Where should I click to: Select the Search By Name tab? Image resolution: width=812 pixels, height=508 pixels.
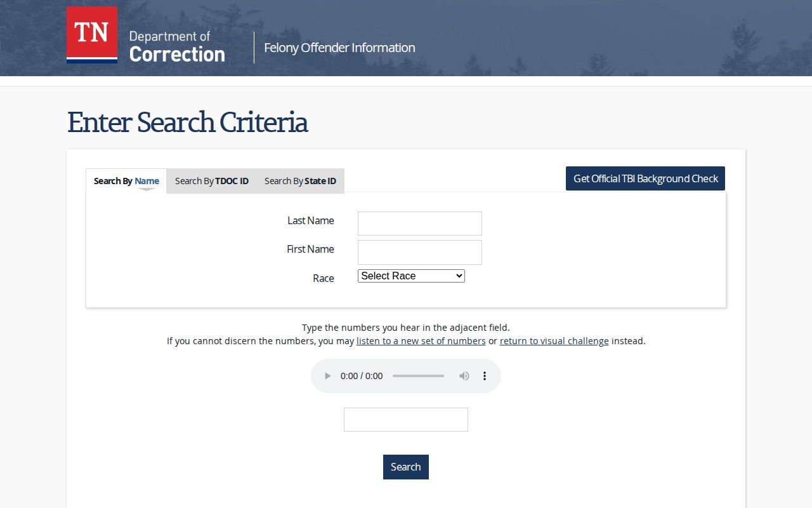126,181
